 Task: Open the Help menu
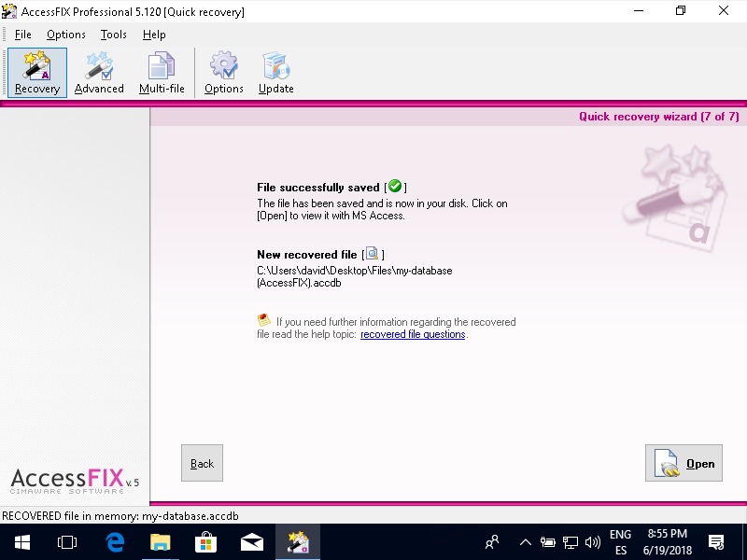(154, 35)
